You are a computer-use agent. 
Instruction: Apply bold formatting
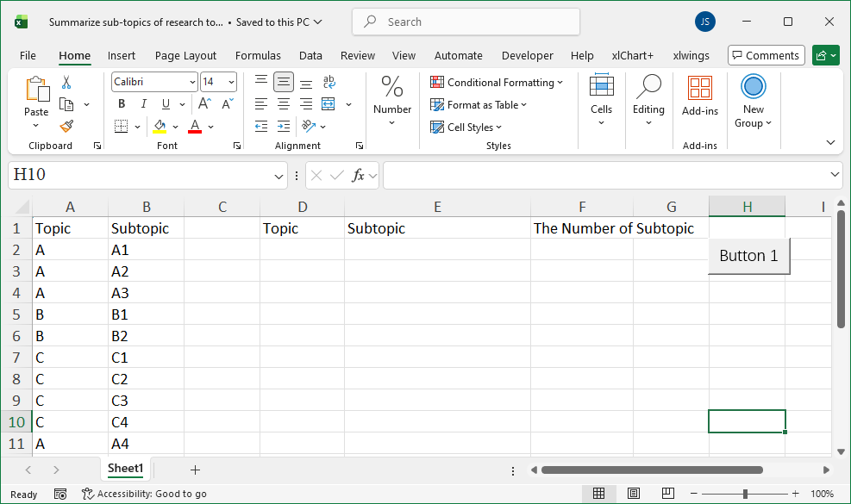121,103
